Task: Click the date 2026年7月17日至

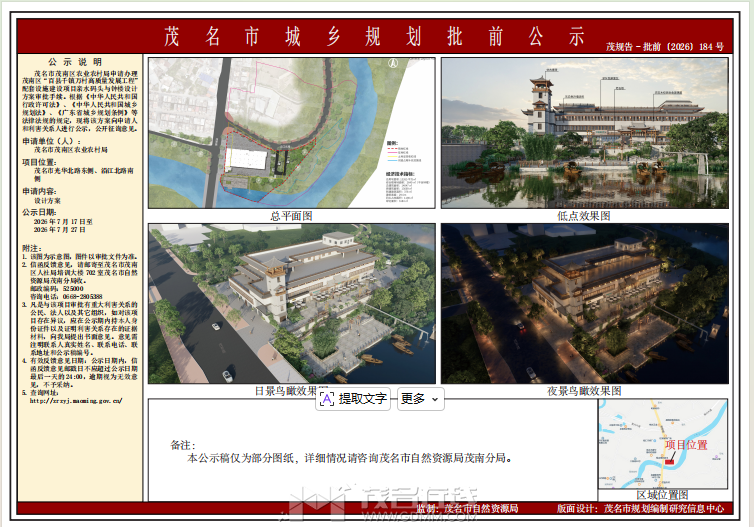Action: (63, 222)
